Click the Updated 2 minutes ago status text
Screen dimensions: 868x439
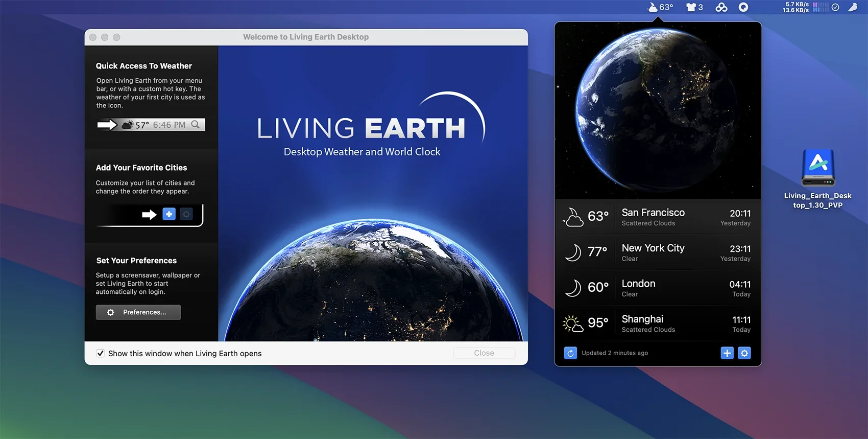(x=615, y=353)
